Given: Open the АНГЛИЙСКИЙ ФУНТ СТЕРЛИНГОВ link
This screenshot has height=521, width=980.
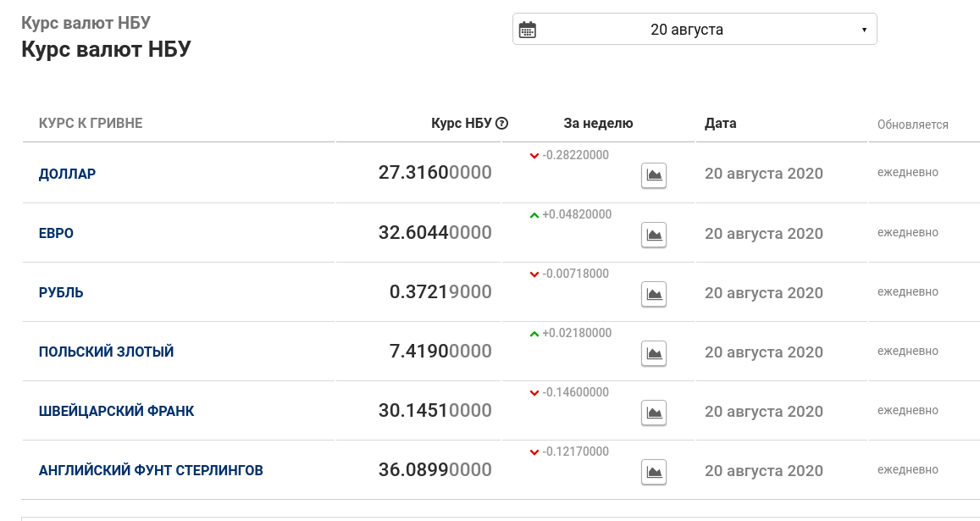Looking at the screenshot, I should point(151,470).
